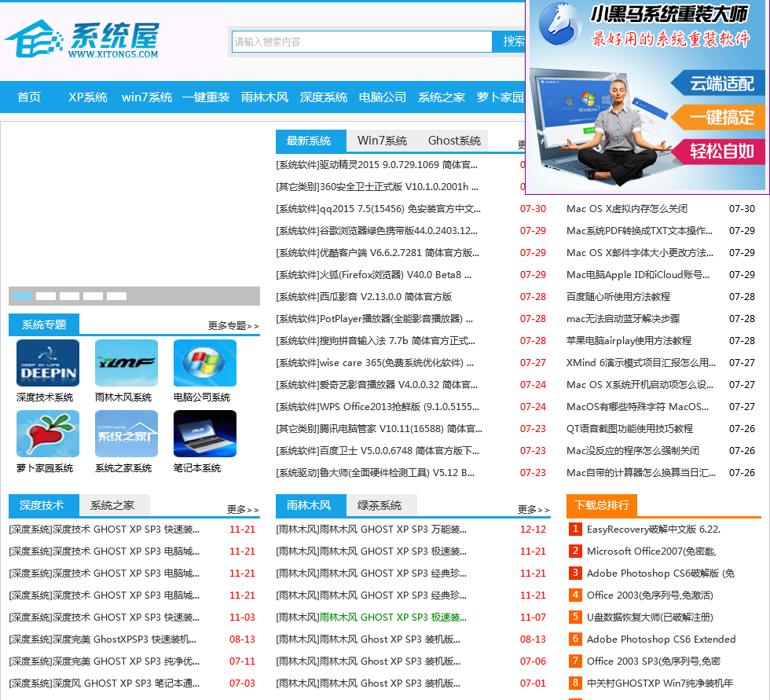Open Mac没反应的程序怎么强制关闭 article
Screen dimensions: 770x700
click(x=632, y=451)
